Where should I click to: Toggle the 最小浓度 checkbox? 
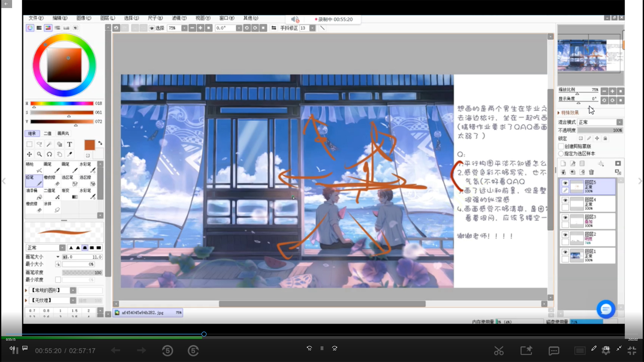pyautogui.click(x=58, y=280)
